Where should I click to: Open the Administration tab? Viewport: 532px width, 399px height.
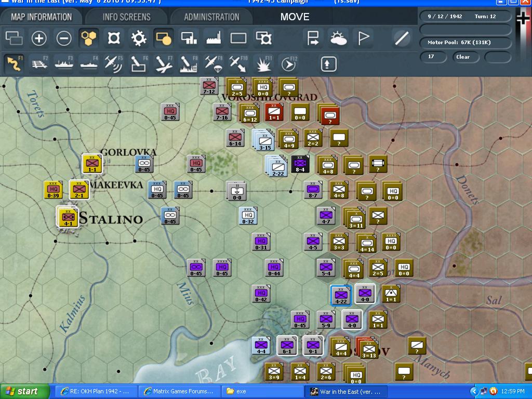pyautogui.click(x=211, y=17)
